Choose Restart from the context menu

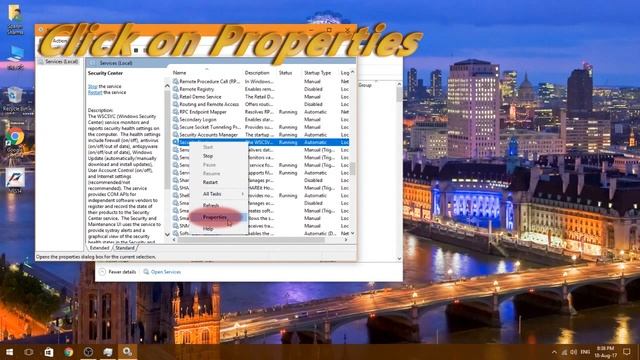pos(210,182)
